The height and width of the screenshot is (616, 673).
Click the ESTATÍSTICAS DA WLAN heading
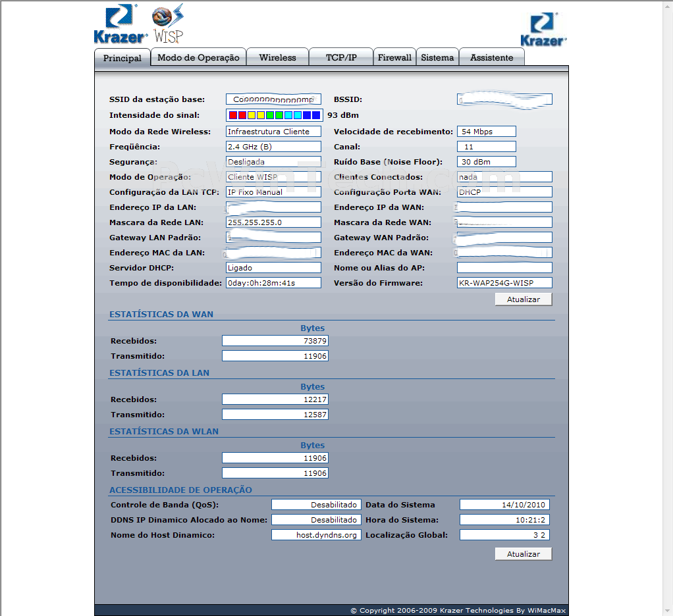tap(164, 431)
